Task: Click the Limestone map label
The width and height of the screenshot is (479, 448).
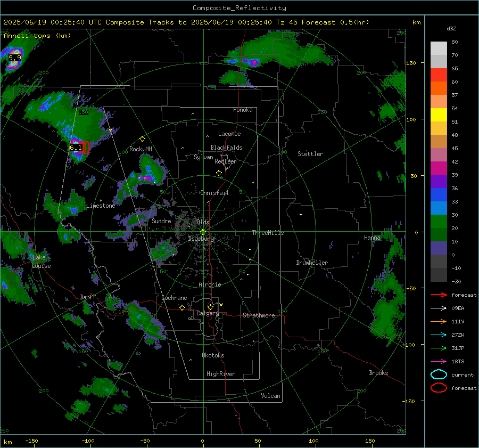Action: 101,206
